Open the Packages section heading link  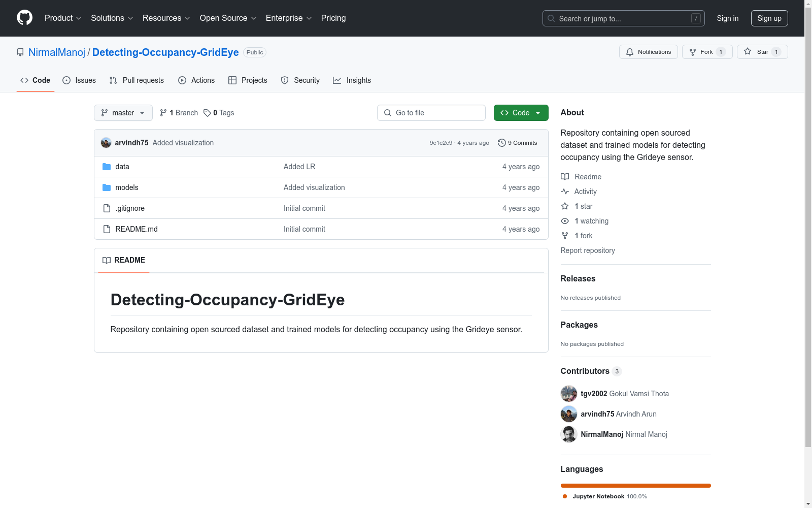pyautogui.click(x=579, y=325)
